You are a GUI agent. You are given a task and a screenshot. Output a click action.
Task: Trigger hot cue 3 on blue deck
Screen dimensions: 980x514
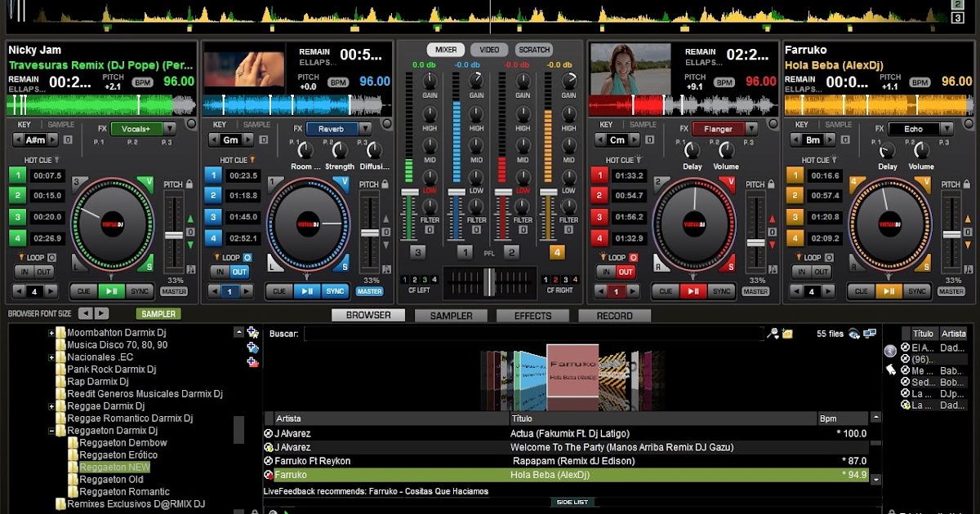[x=212, y=217]
